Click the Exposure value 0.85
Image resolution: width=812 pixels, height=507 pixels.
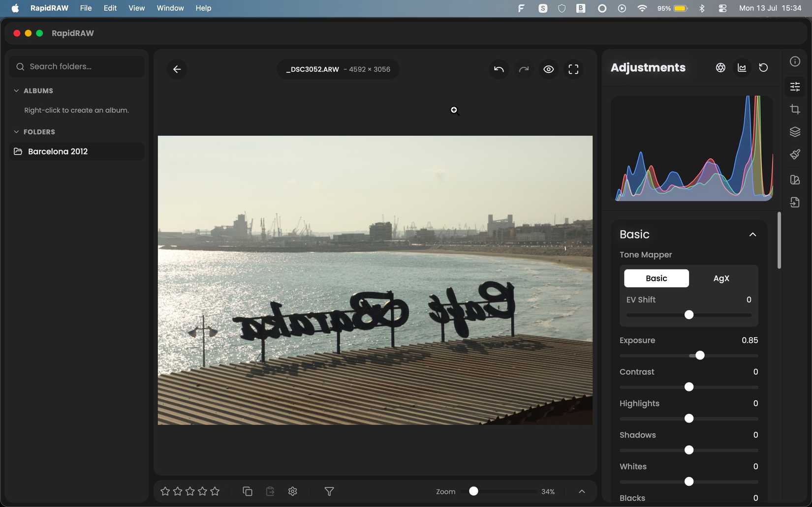tap(750, 340)
